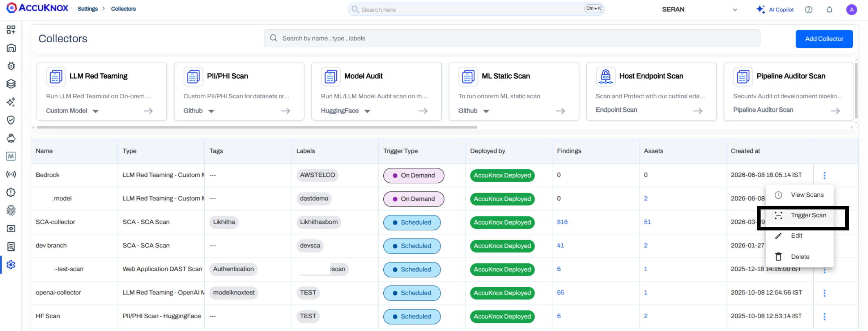
Task: Click the Host Endpoint Scan card icon
Action: coord(605,76)
